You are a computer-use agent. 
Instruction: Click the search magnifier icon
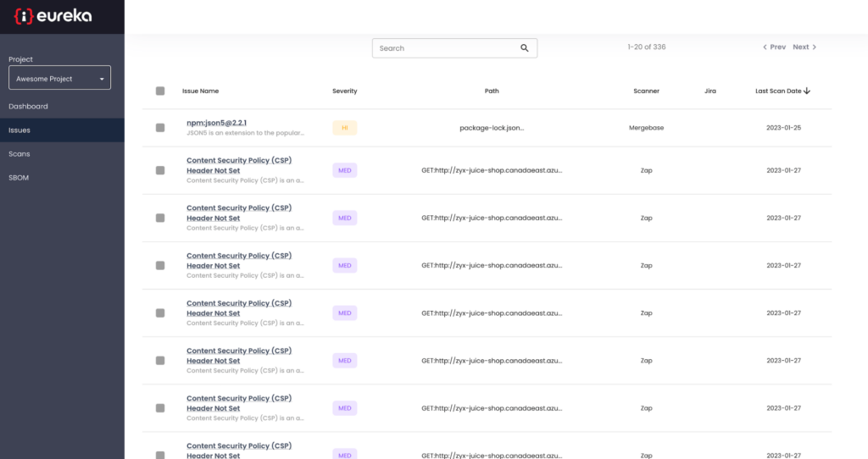point(524,48)
